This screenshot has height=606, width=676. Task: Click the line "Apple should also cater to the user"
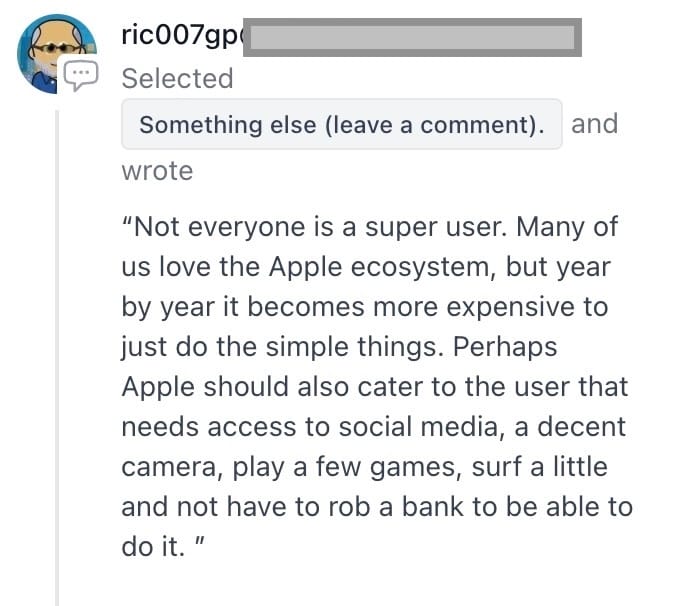[x=374, y=386]
